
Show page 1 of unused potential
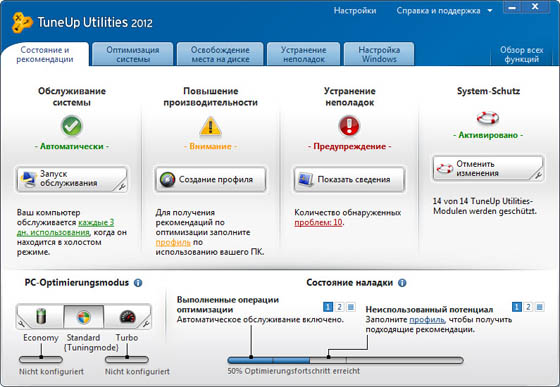coord(516,307)
